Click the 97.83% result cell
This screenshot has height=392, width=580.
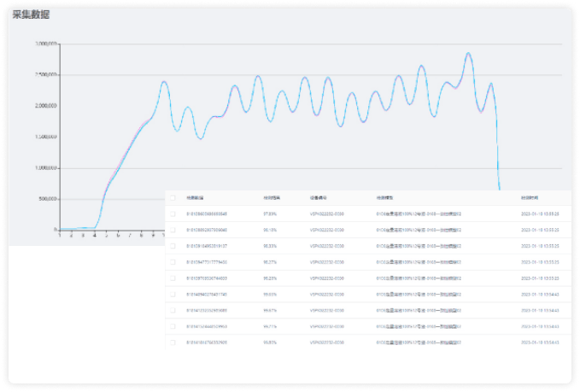[x=272, y=214]
